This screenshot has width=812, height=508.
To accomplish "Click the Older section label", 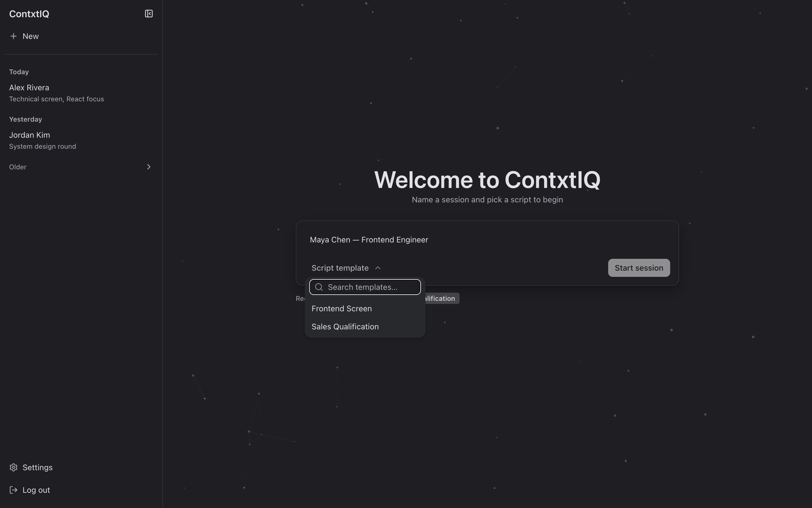I will tap(18, 167).
